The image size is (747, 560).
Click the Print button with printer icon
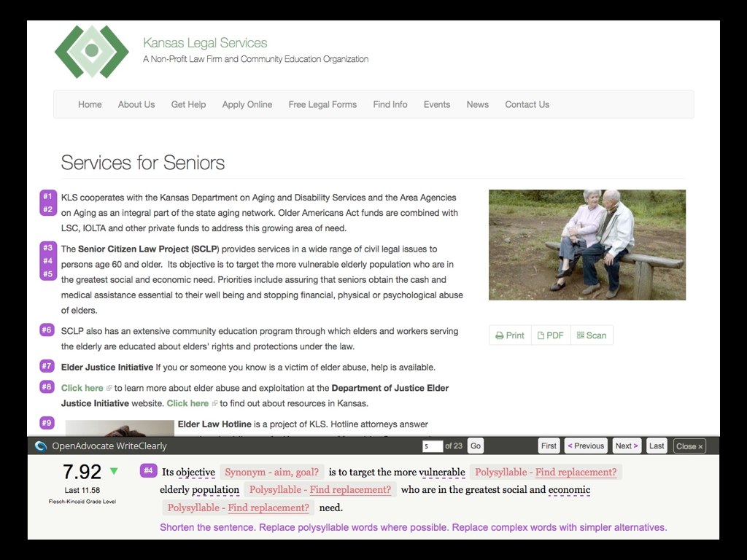click(510, 335)
